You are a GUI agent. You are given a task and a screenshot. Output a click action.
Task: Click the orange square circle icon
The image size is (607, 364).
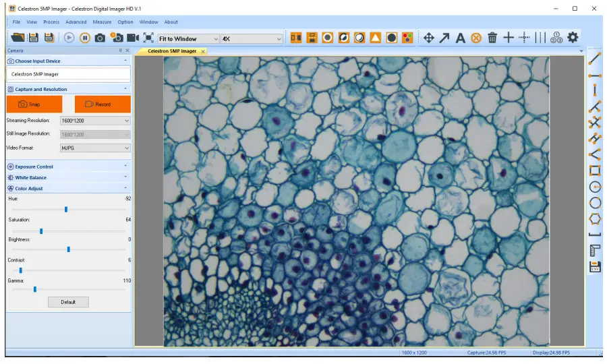[328, 38]
